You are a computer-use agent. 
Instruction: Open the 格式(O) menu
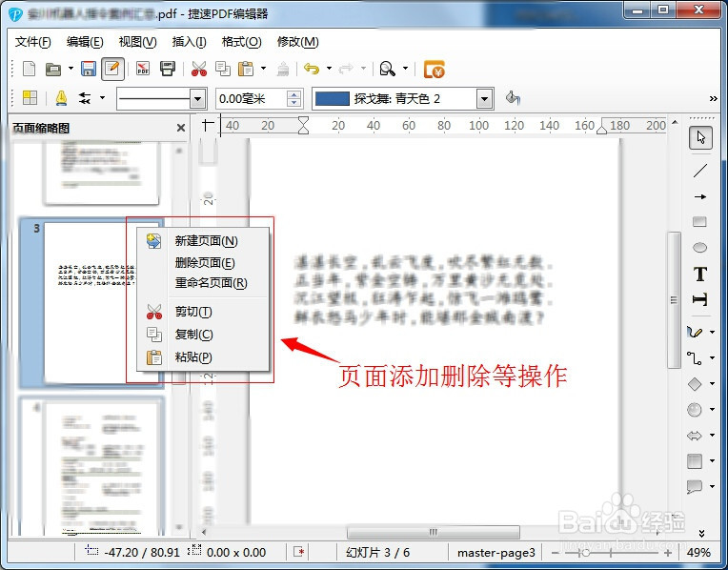pos(241,42)
